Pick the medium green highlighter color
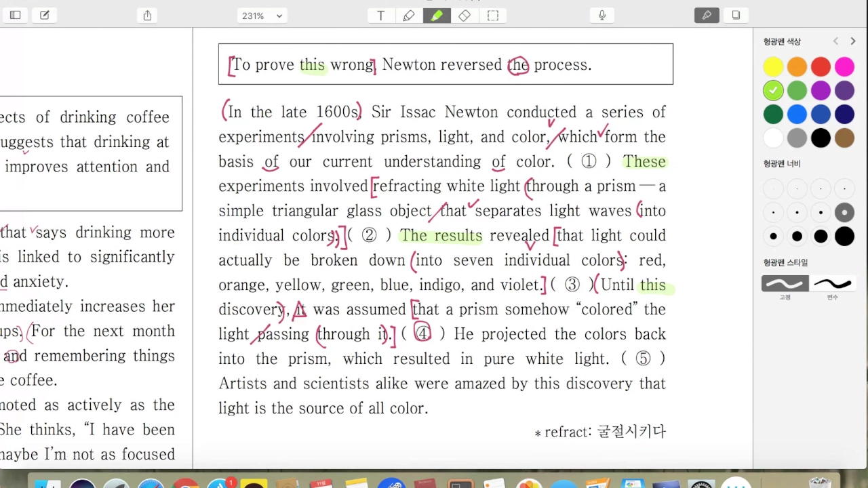The height and width of the screenshot is (488, 868). click(797, 90)
